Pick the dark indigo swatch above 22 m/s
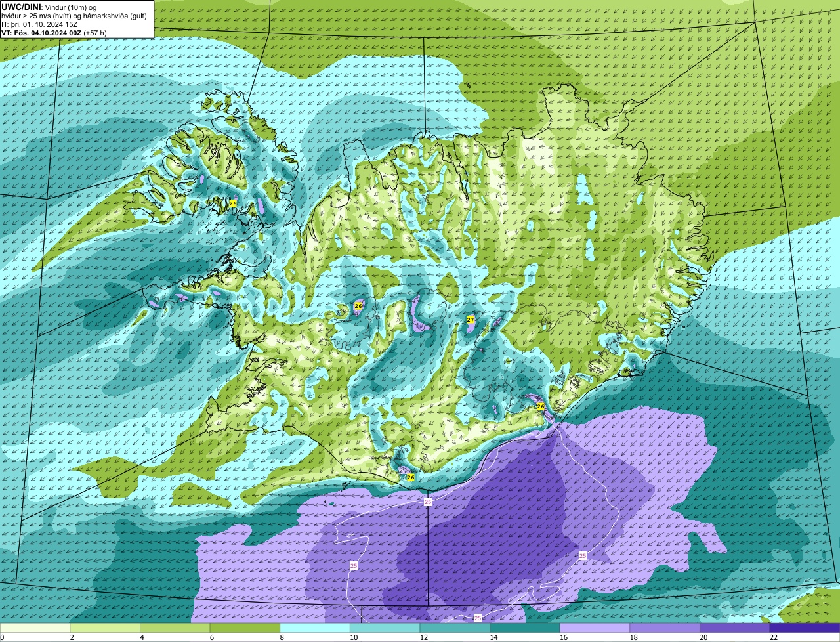840x642 pixels. point(805,628)
